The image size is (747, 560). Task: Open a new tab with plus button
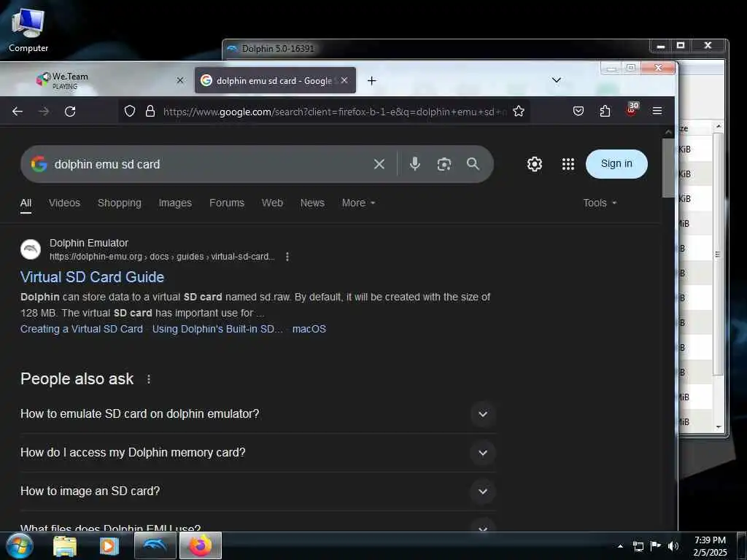click(371, 81)
